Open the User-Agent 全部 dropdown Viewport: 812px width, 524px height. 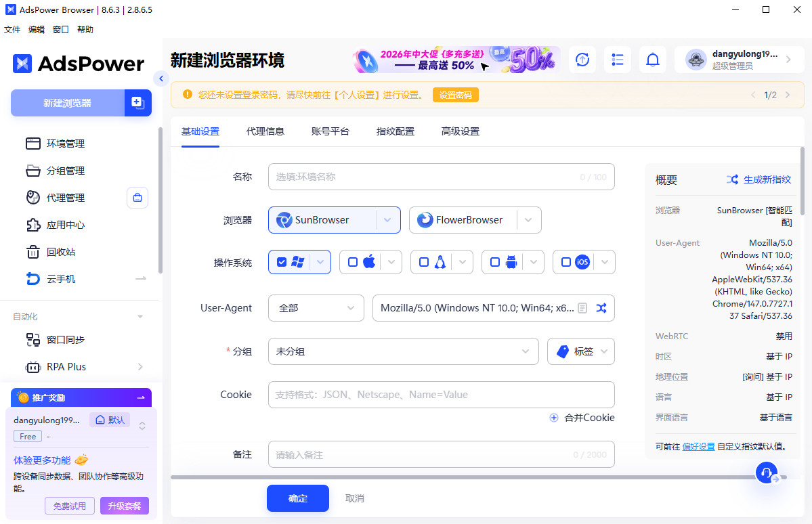[x=316, y=308]
